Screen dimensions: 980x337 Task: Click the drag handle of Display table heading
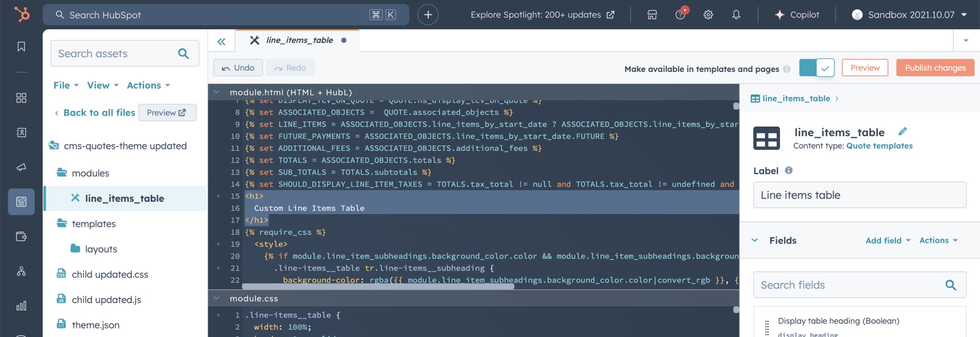point(767,327)
